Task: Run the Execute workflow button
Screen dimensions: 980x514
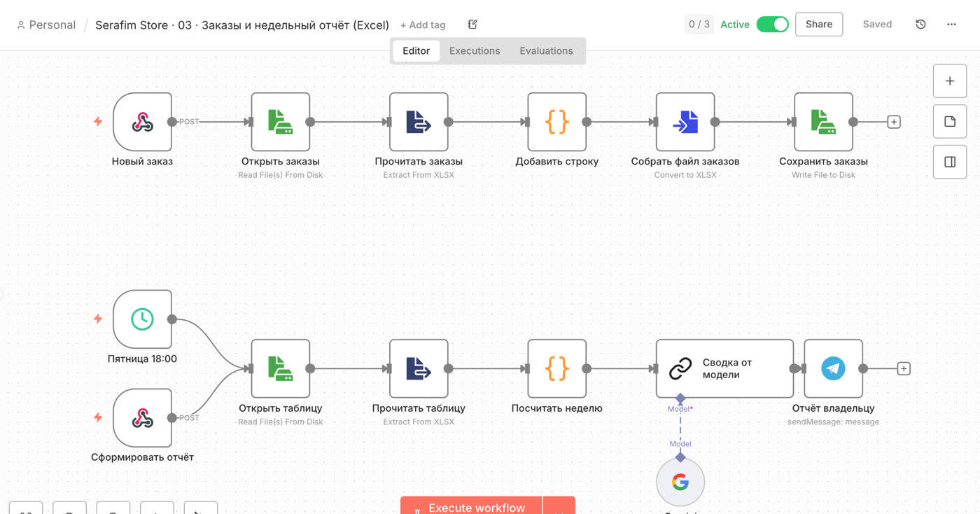Action: click(472, 506)
